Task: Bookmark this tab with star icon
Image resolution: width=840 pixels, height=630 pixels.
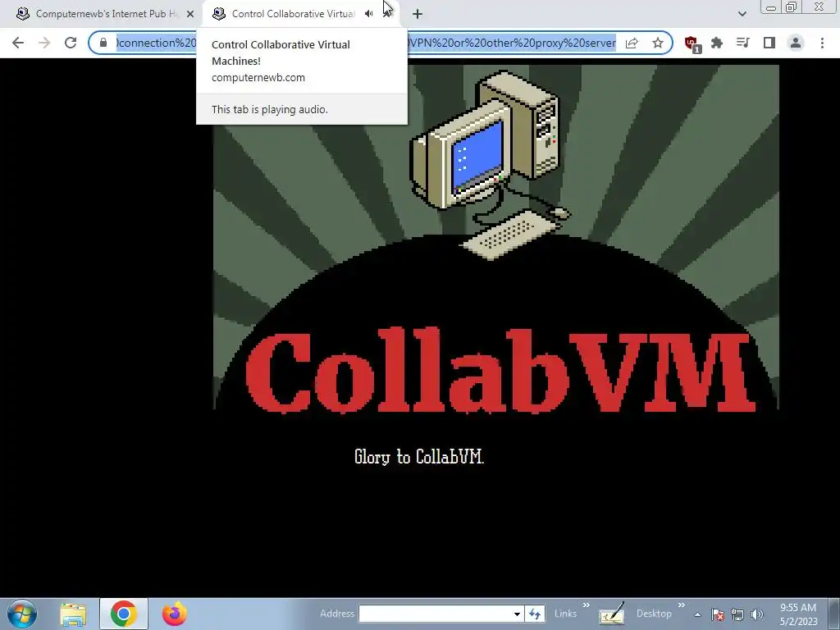Action: point(658,43)
